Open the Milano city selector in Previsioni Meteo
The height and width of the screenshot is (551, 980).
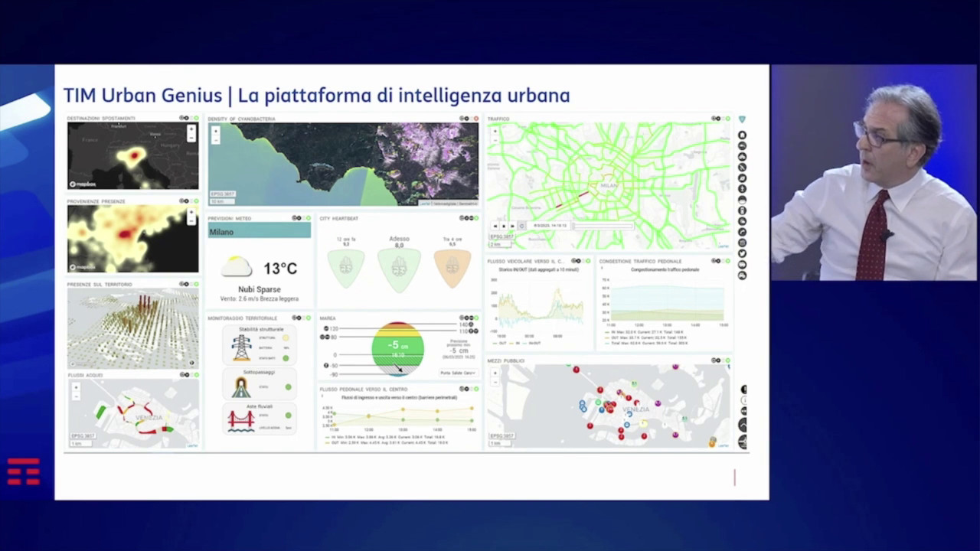coord(259,231)
